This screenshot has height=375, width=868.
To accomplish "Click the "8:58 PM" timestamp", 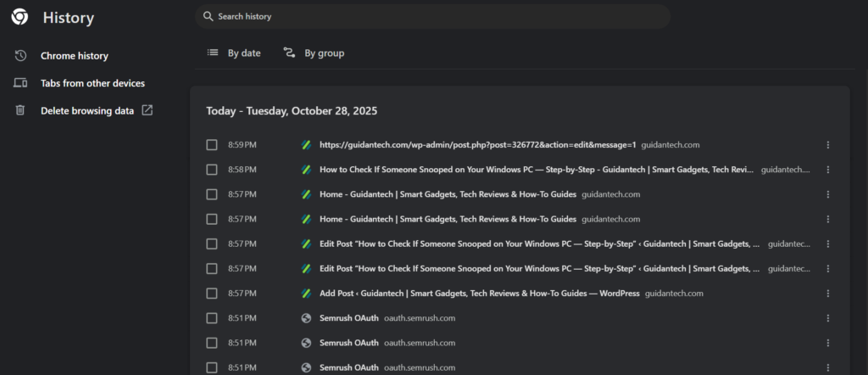I will (242, 170).
